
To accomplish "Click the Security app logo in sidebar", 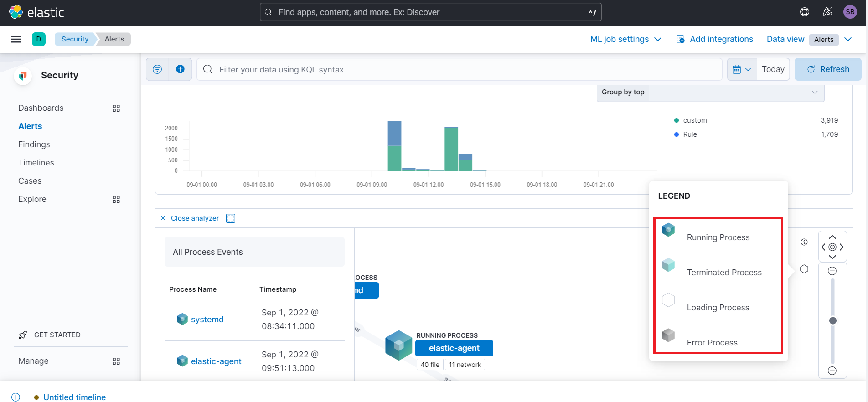I will point(23,76).
